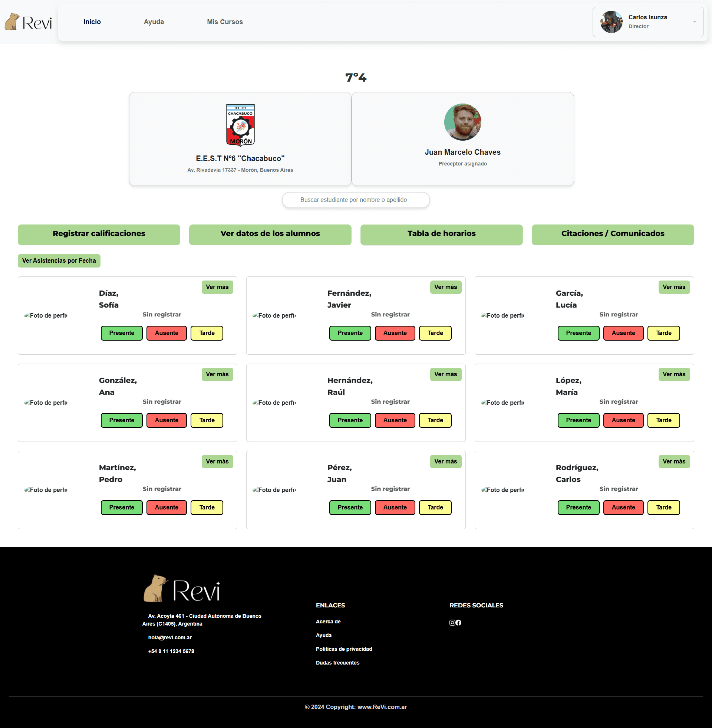Go to Mis Cursos menu item
The width and height of the screenshot is (712, 728).
click(225, 22)
